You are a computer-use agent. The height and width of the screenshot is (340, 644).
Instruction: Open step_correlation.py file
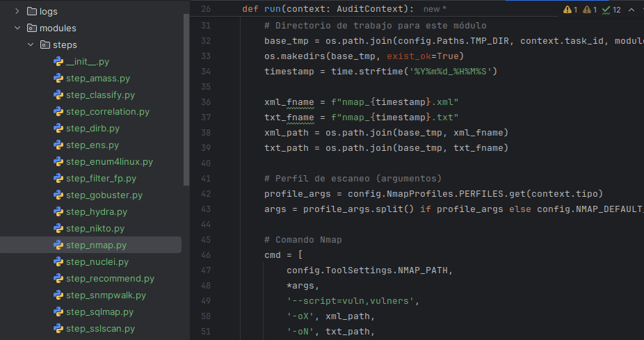(x=108, y=112)
